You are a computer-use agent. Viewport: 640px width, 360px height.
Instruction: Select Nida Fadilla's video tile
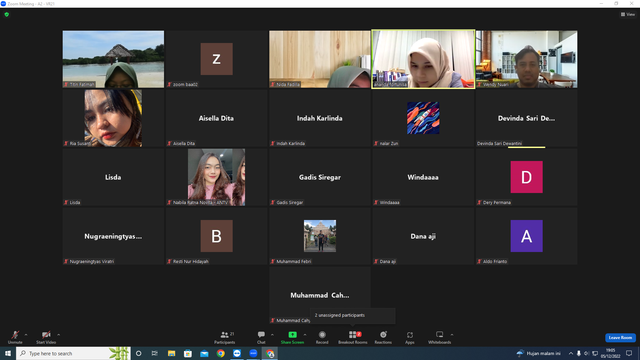click(320, 59)
